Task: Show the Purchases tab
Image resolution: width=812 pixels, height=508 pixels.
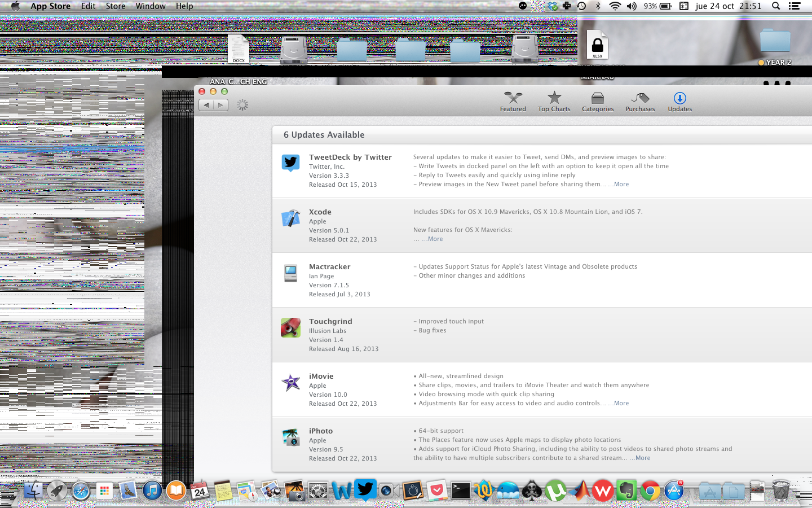Action: pos(640,102)
